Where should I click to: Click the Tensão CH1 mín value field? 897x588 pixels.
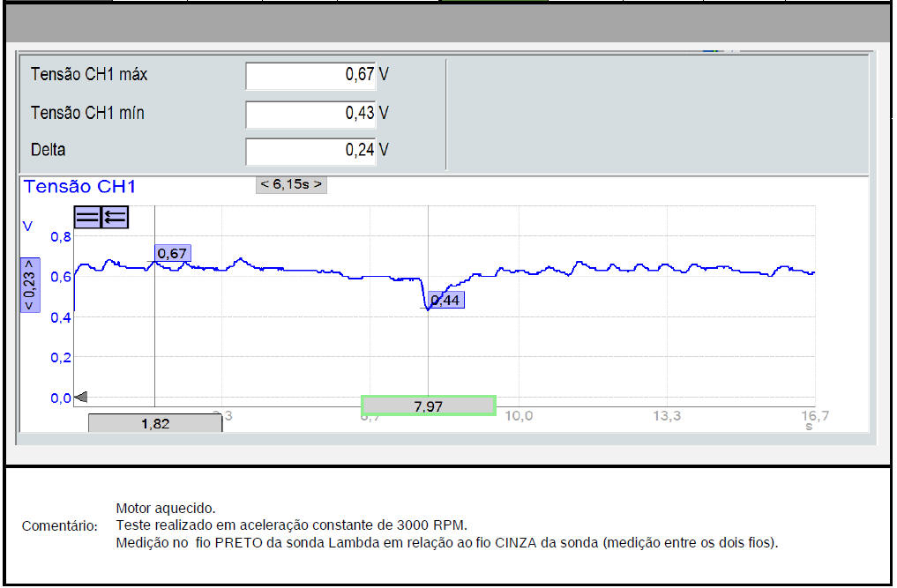point(310,114)
